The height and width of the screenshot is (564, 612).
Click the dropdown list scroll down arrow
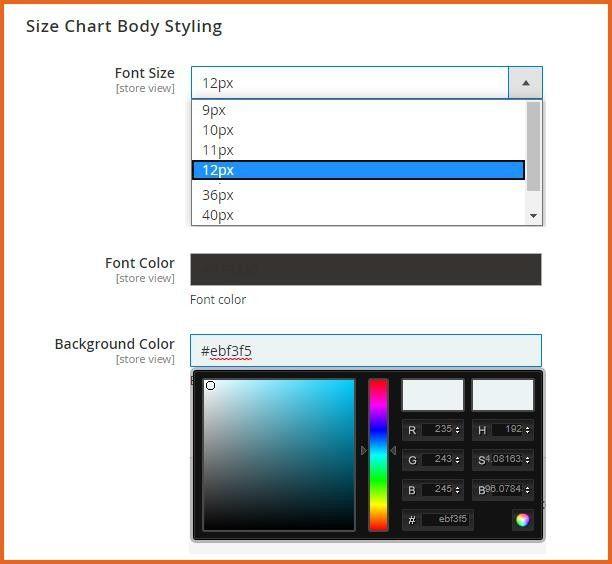coord(533,215)
